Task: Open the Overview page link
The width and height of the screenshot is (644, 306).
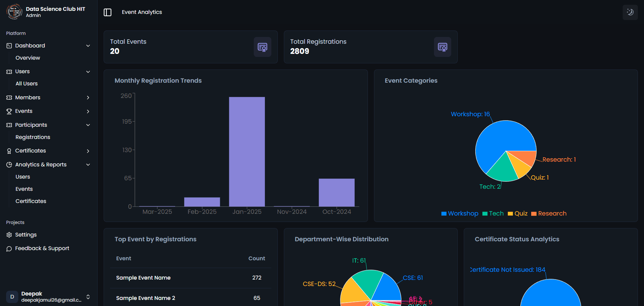Action: pyautogui.click(x=28, y=58)
